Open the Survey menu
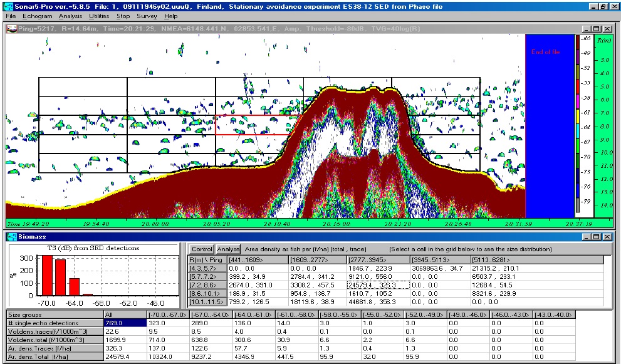This screenshot has width=621, height=364. pos(147,16)
